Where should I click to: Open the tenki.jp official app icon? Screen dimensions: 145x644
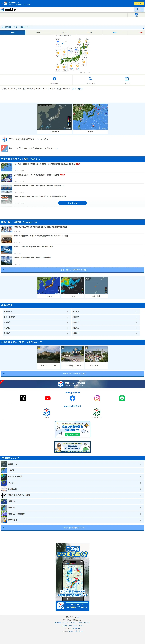tap(47, 412)
